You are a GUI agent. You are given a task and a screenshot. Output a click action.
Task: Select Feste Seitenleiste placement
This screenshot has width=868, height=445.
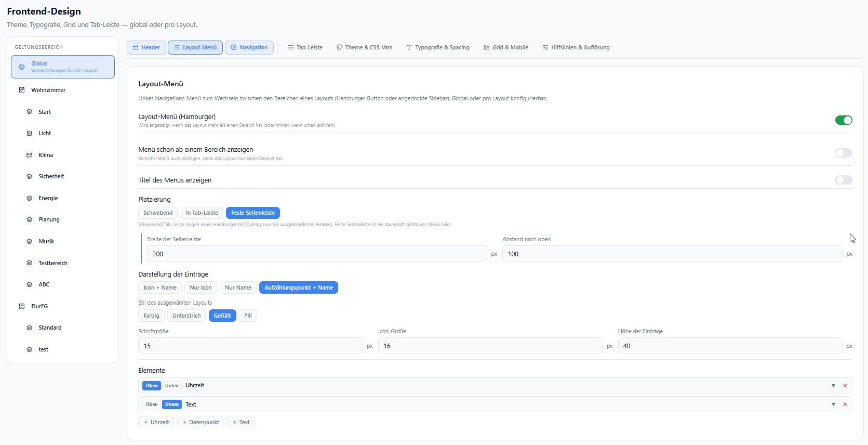coord(253,213)
